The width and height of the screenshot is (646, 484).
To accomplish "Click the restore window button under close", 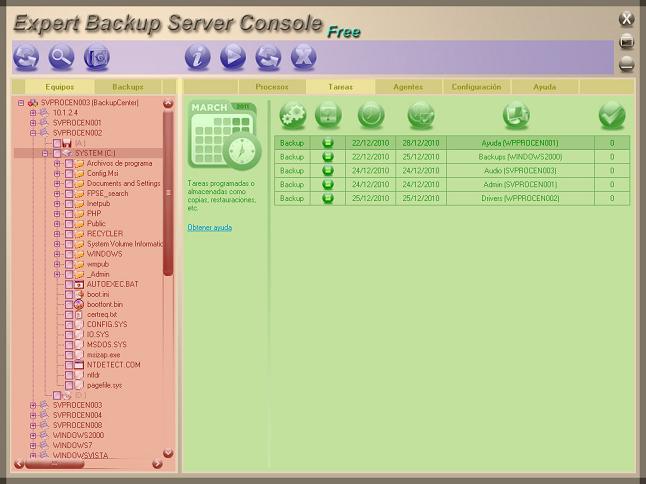I will pos(626,42).
